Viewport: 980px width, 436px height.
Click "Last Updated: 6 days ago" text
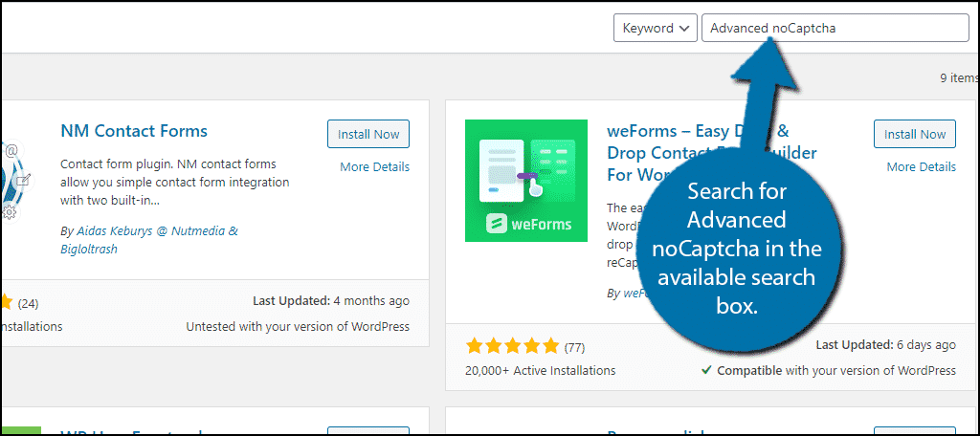point(885,344)
